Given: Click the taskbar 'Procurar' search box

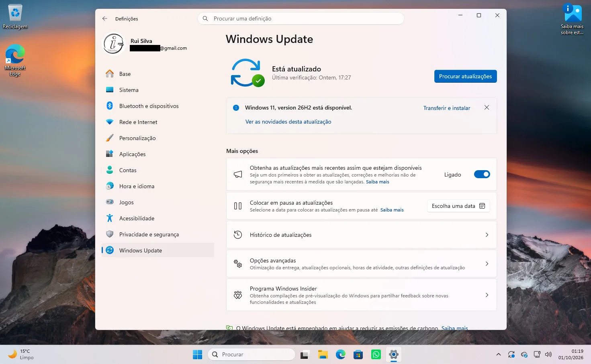Looking at the screenshot, I should pyautogui.click(x=252, y=354).
